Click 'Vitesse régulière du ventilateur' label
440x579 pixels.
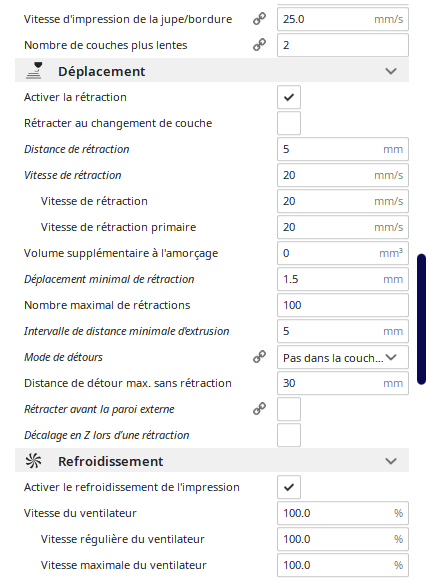click(123, 539)
